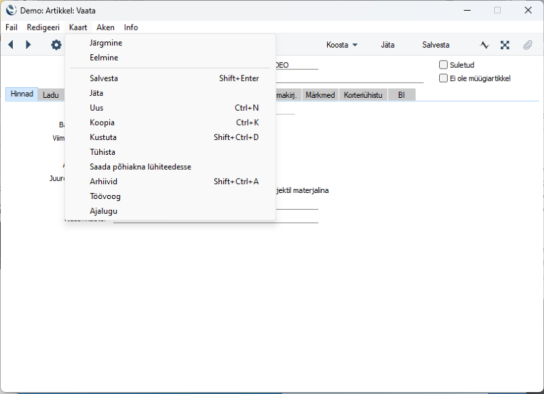Select Tühista in the menu
This screenshot has height=394, width=545.
170,152
